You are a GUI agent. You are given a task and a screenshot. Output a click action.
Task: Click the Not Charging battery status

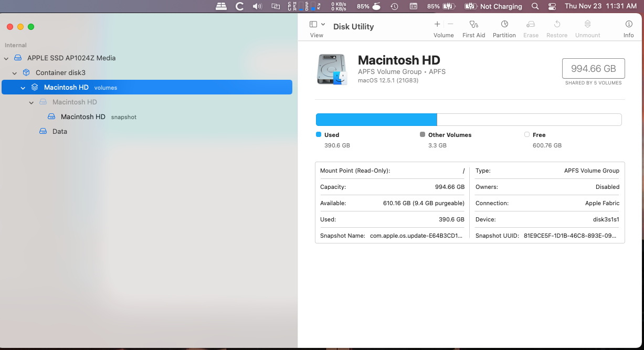493,6
